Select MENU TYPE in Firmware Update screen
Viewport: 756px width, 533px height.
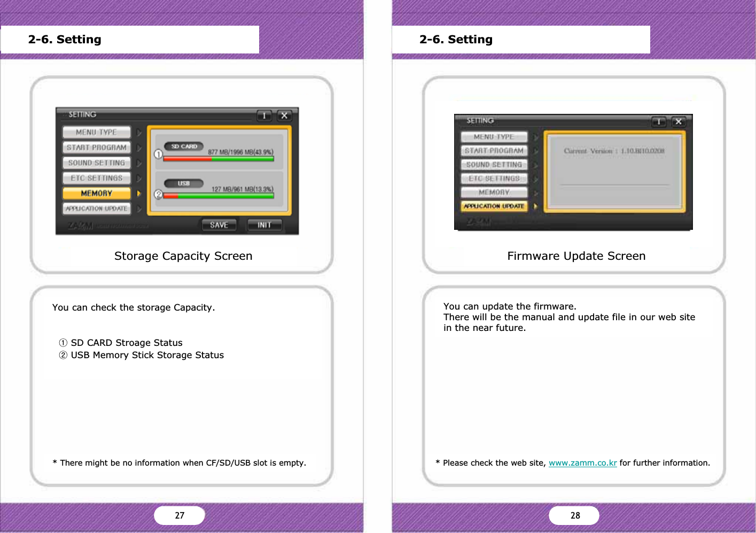[494, 137]
